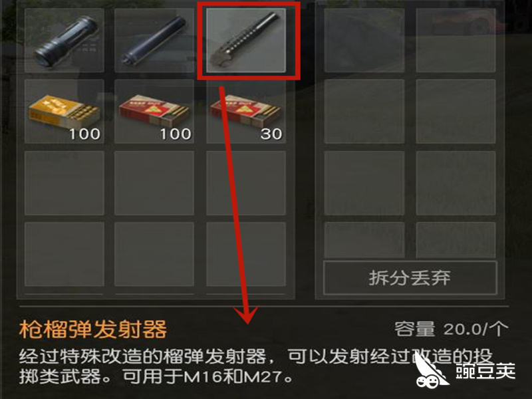Select bottom full empty slot under 30-round ammo column
This screenshot has width=532, height=399.
(246, 254)
